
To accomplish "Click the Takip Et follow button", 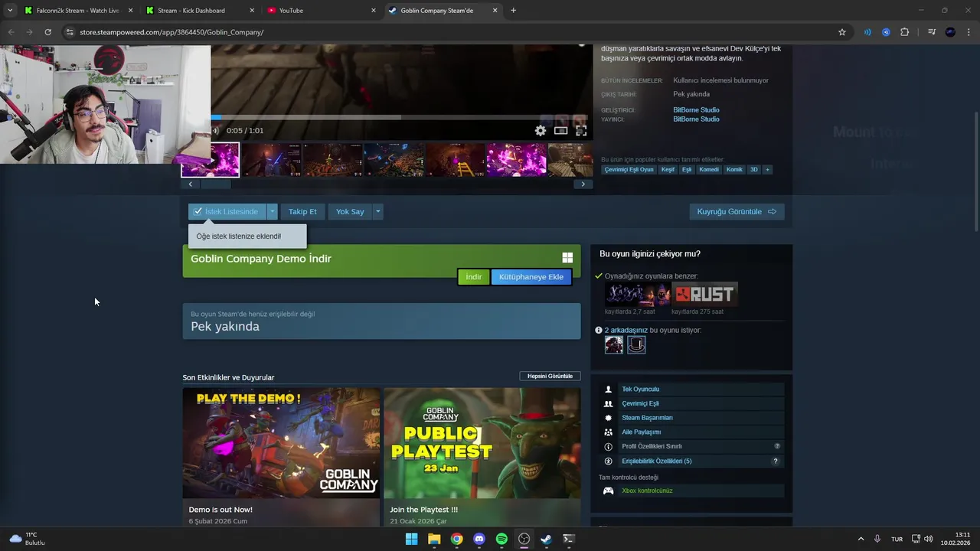I will point(302,211).
